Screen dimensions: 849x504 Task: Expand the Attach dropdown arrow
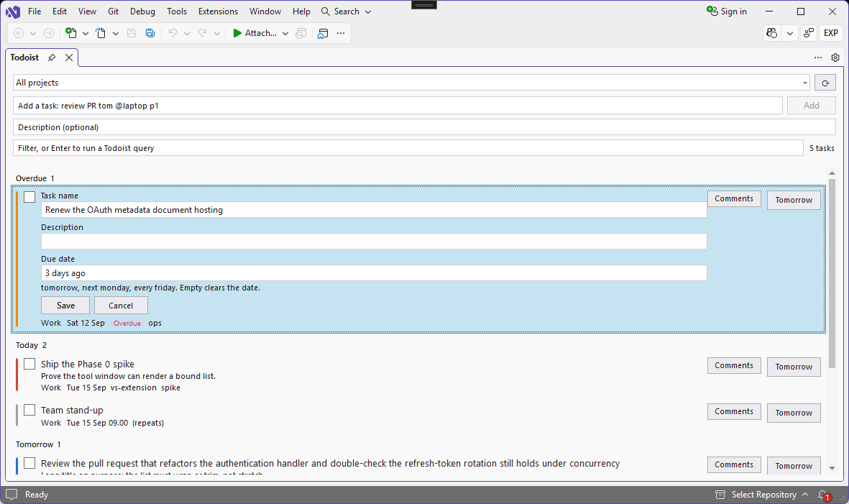pos(285,33)
